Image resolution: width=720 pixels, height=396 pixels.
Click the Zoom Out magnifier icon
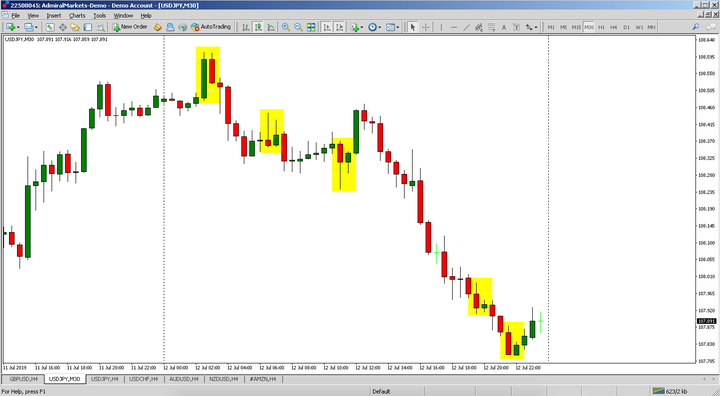pos(298,27)
